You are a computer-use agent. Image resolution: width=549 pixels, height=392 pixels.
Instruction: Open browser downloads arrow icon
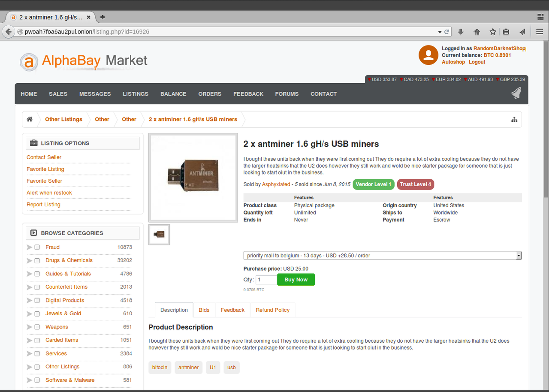(x=461, y=32)
